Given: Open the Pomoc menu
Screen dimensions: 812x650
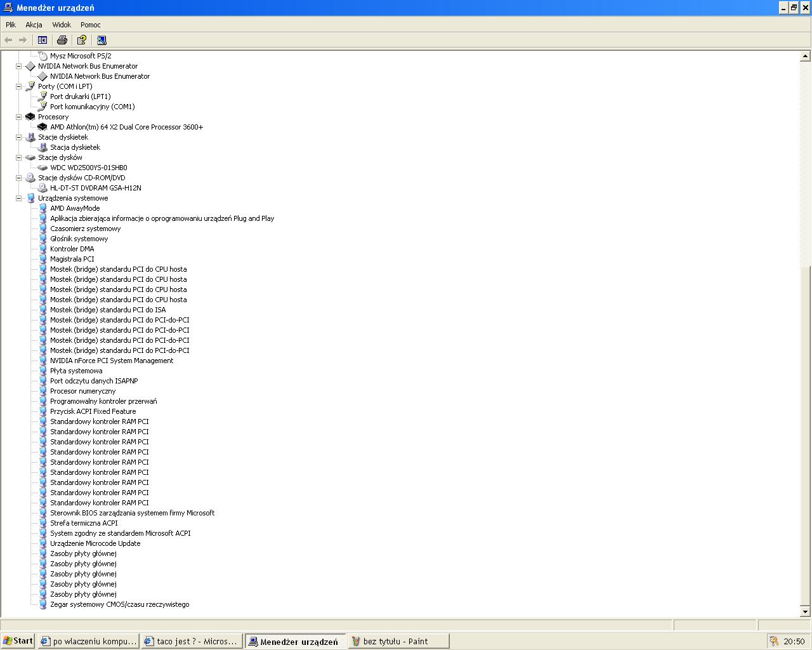Looking at the screenshot, I should coord(90,25).
